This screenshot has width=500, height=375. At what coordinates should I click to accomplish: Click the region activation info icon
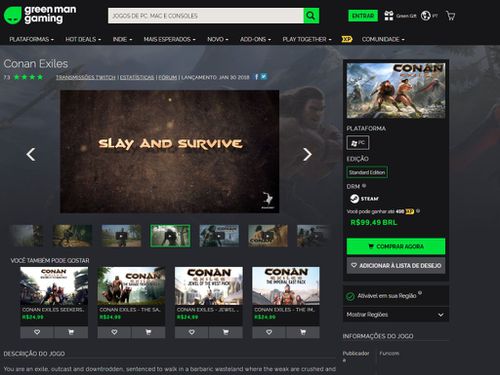(x=420, y=293)
